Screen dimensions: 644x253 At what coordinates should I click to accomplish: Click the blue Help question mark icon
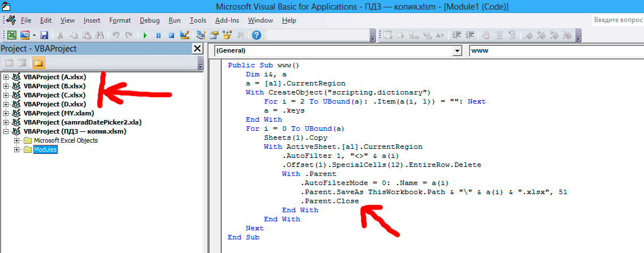click(x=257, y=35)
